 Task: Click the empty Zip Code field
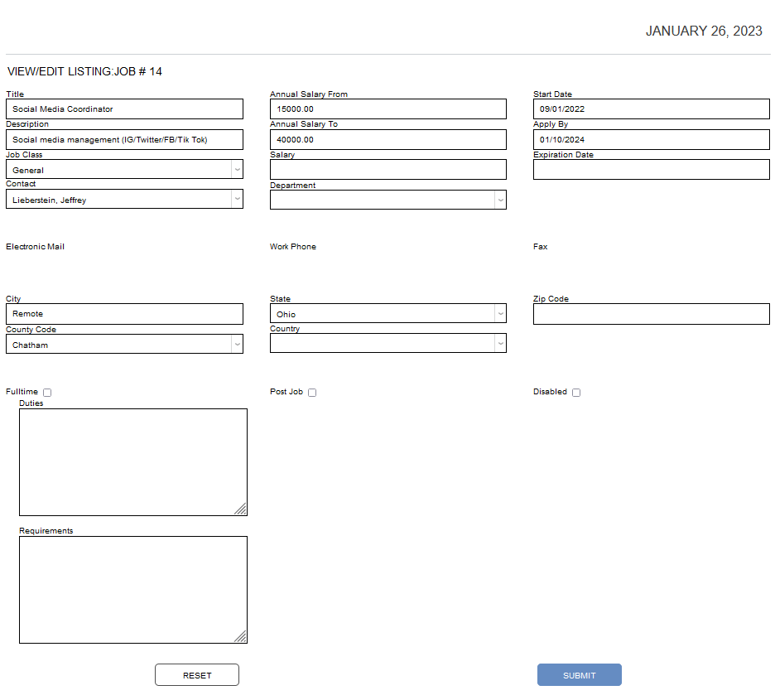tap(652, 314)
